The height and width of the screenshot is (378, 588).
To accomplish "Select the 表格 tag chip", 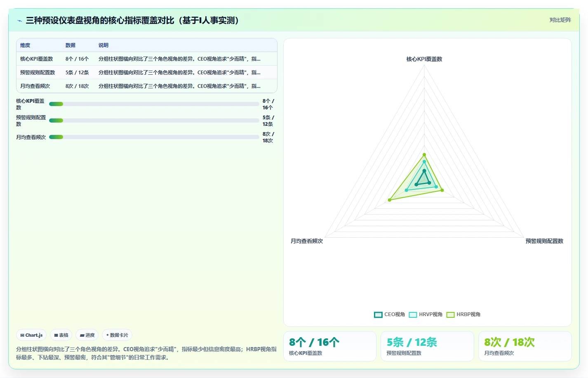I will click(61, 335).
